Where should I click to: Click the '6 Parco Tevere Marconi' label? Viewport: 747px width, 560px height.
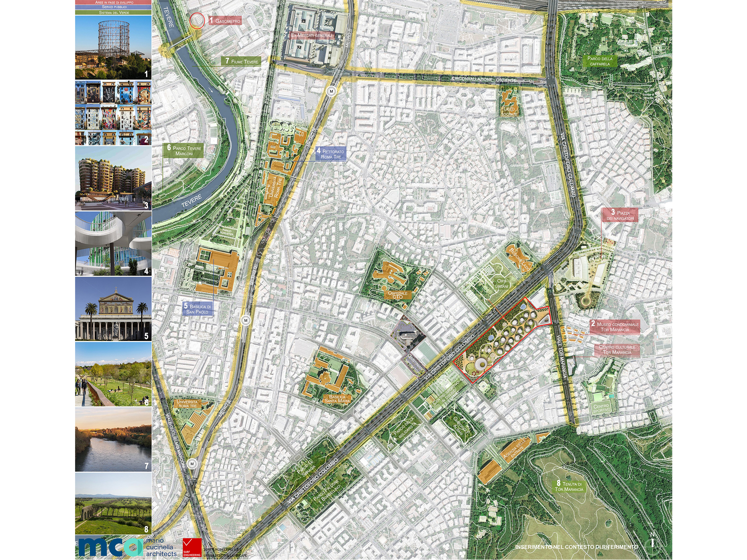(x=183, y=150)
